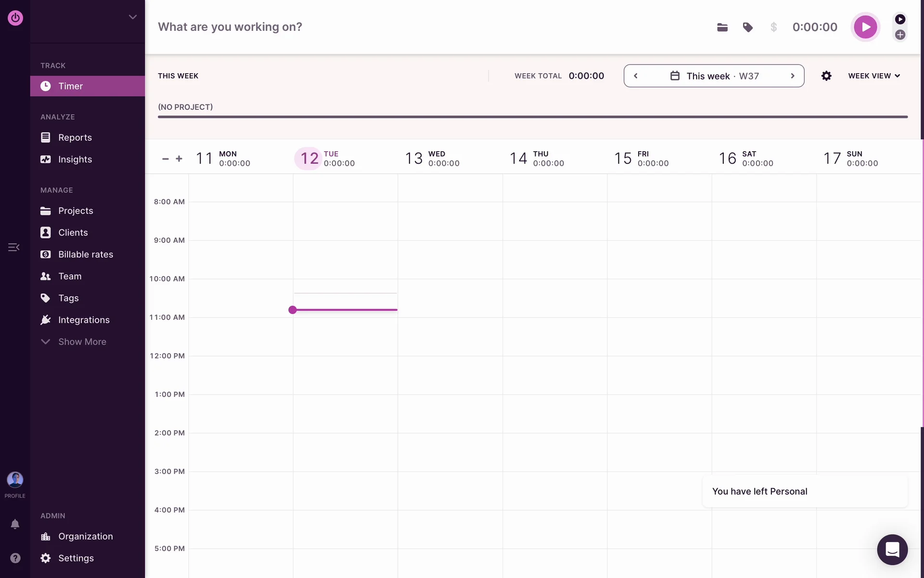The image size is (924, 578).
Task: Collapse the sidebar menu icon
Action: pos(14,247)
